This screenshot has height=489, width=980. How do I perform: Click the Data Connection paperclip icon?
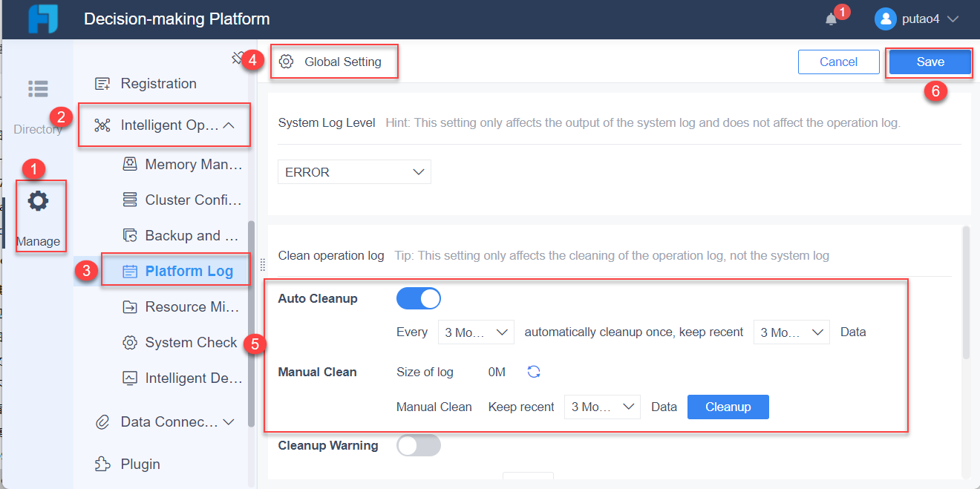102,422
